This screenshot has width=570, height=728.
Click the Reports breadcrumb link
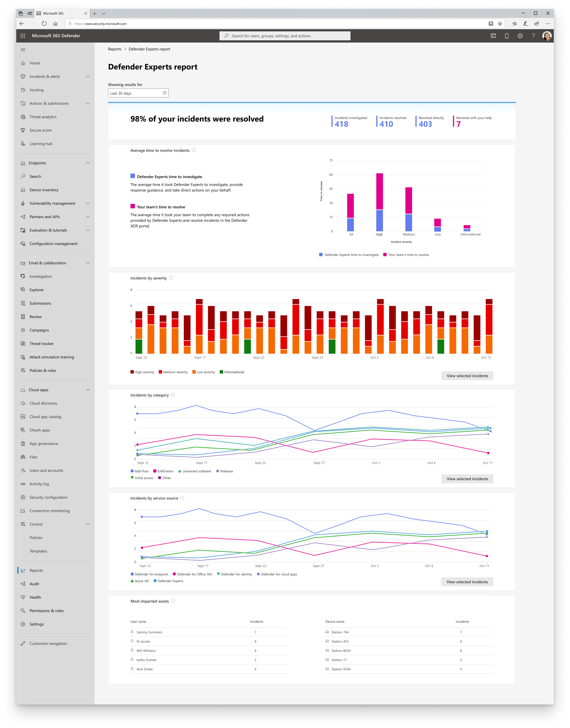click(x=115, y=49)
